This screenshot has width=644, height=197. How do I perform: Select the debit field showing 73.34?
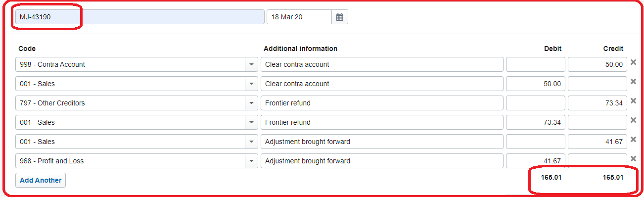coord(535,122)
